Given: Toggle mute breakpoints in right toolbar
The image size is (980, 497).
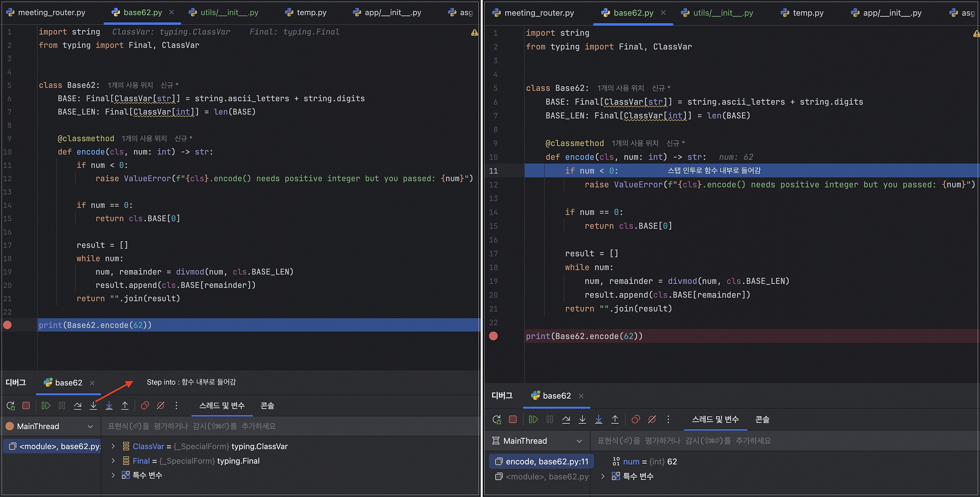Looking at the screenshot, I should click(652, 419).
